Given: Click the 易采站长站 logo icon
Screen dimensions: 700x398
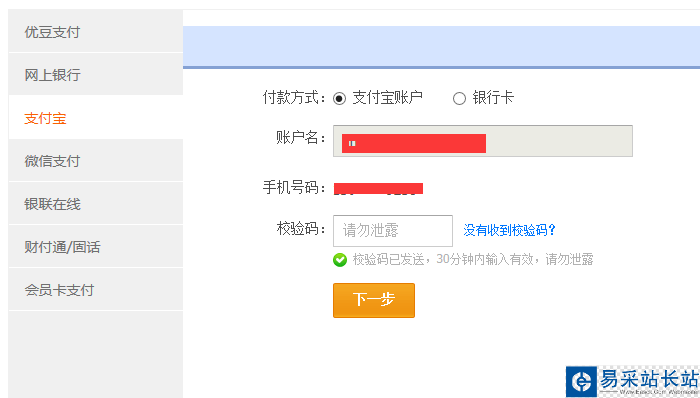Looking at the screenshot, I should (581, 382).
